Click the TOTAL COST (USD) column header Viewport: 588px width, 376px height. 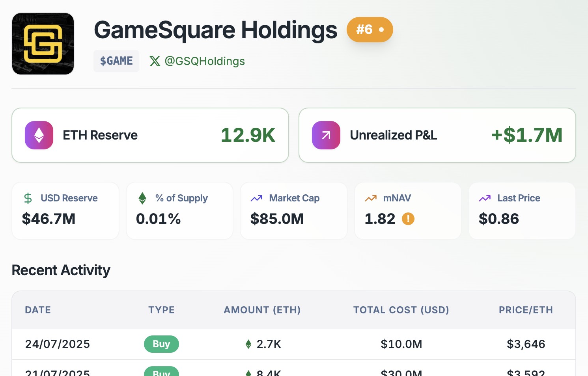pos(401,310)
